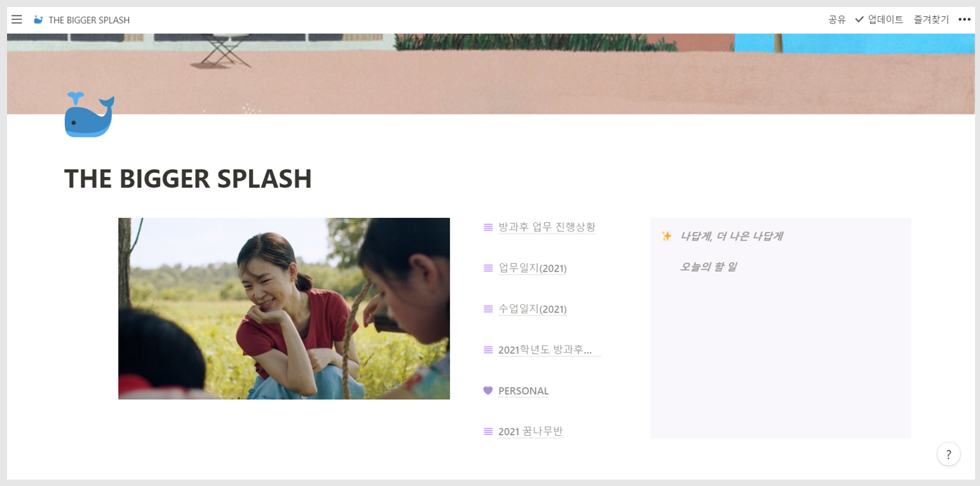Screen dimensions: 980x486
Task: Click the page icon beside 2021 꿈나무반
Action: click(x=488, y=432)
